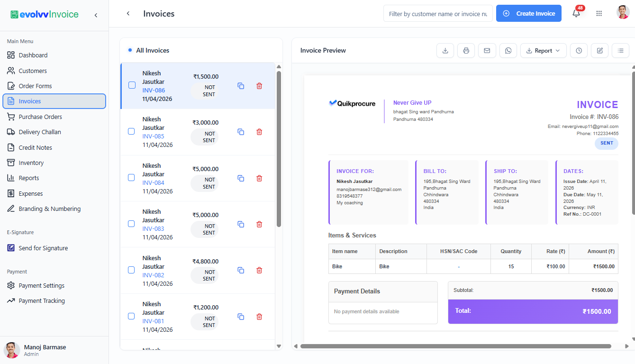Screen dimensions: 635x364
Task: Open Payment Tracking
Action: 54,300
